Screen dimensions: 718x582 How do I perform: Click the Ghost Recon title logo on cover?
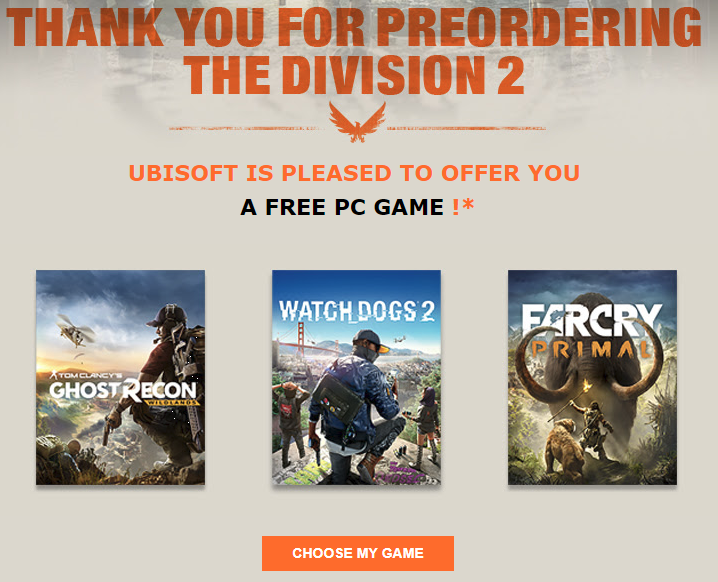[124, 388]
